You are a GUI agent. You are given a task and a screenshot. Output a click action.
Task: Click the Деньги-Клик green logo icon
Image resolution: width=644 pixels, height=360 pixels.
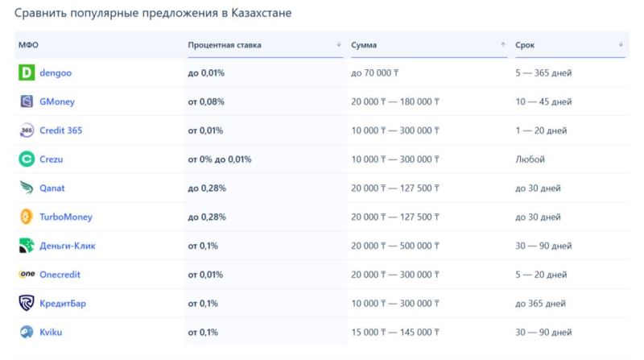tap(27, 246)
